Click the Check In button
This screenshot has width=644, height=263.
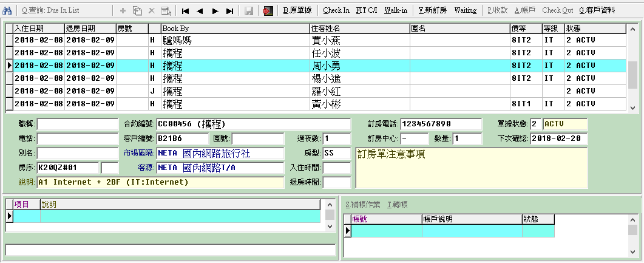click(x=336, y=10)
